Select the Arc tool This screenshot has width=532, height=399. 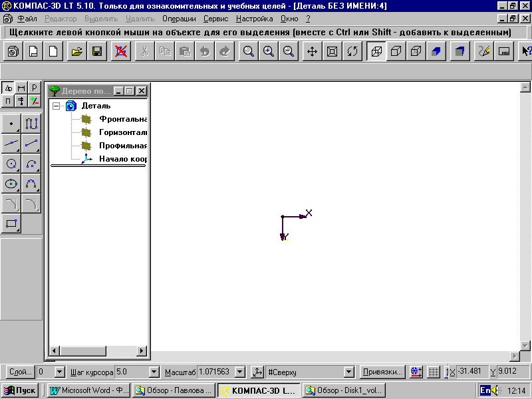pyautogui.click(x=31, y=164)
